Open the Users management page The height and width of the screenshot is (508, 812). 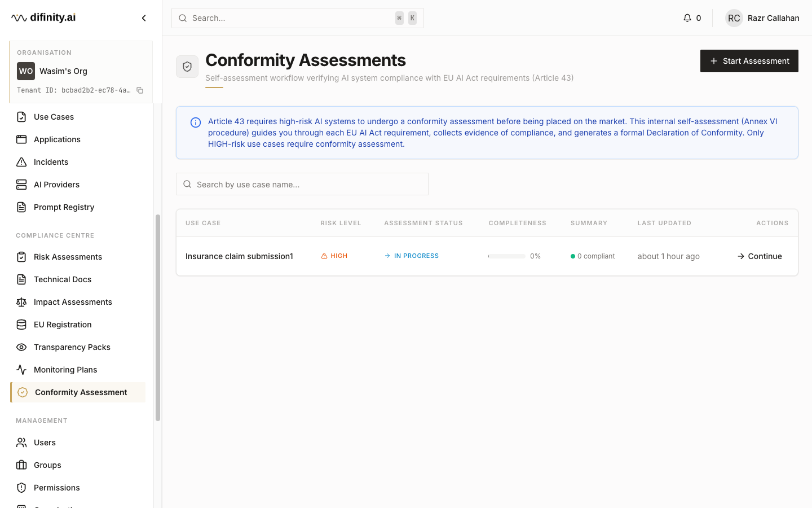click(78, 443)
